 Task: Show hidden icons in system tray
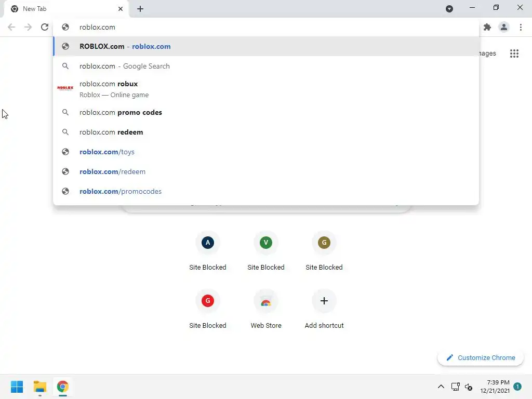(x=441, y=387)
